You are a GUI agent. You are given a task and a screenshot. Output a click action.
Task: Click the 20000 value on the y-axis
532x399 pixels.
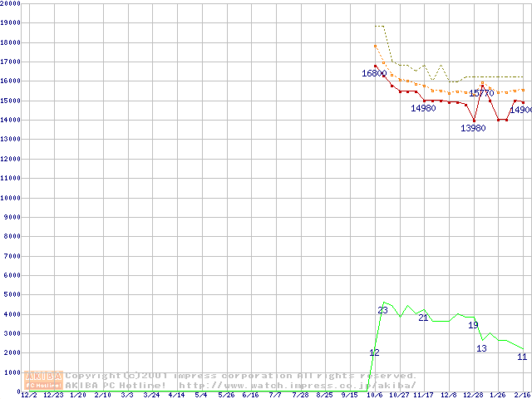click(x=11, y=4)
